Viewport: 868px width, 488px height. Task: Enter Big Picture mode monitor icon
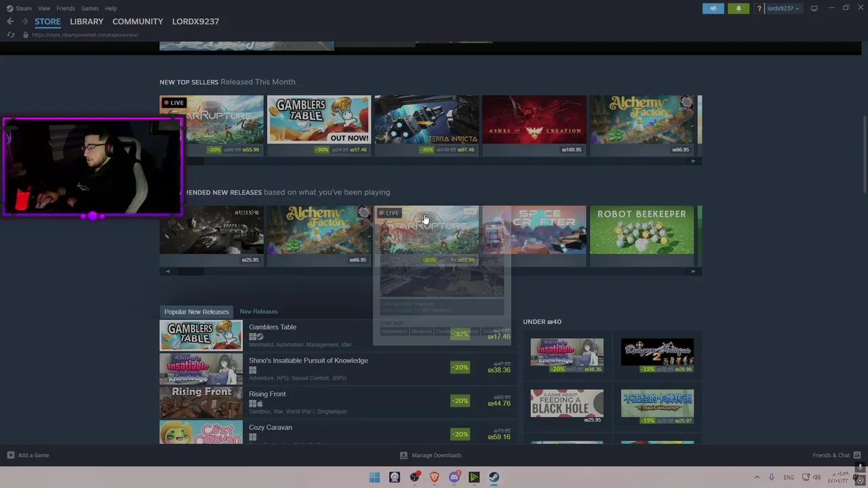(814, 8)
